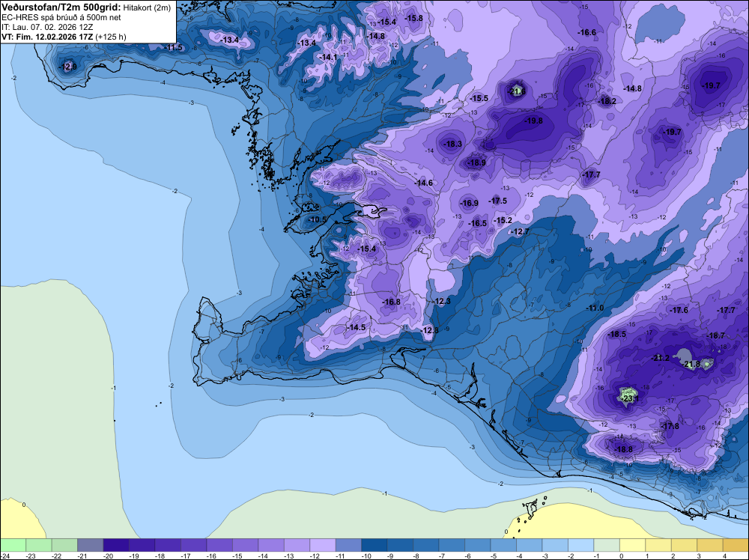
Task: Click the legend color swatch labeled -1
Action: [x=606, y=545]
